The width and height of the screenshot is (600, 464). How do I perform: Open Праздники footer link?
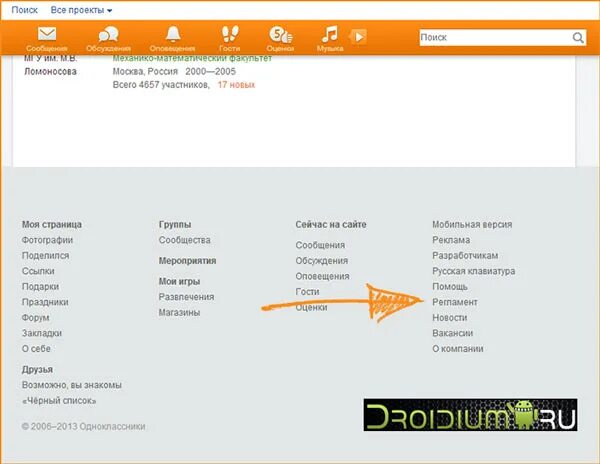[45, 302]
